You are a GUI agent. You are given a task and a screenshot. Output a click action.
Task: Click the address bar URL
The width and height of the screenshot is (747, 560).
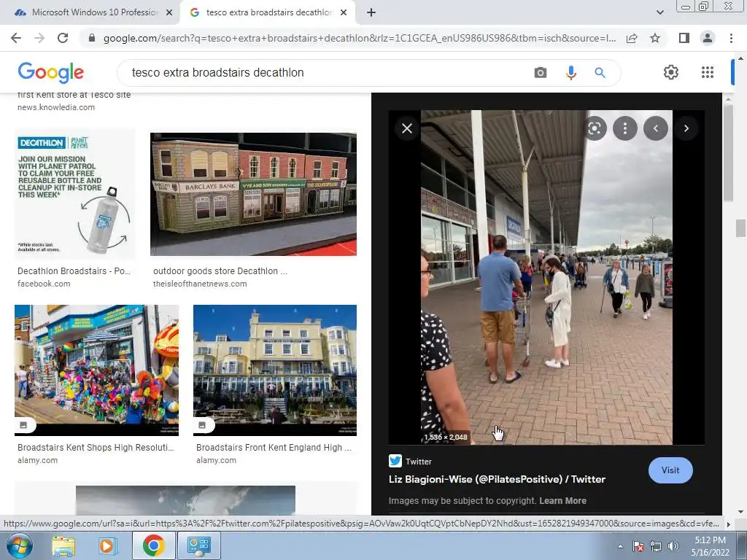pyautogui.click(x=359, y=38)
